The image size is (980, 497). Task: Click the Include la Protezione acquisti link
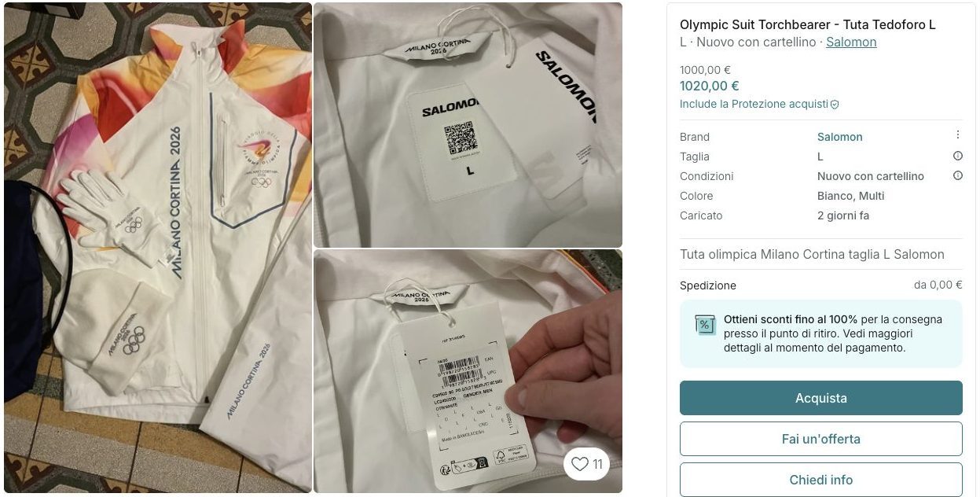click(x=754, y=104)
